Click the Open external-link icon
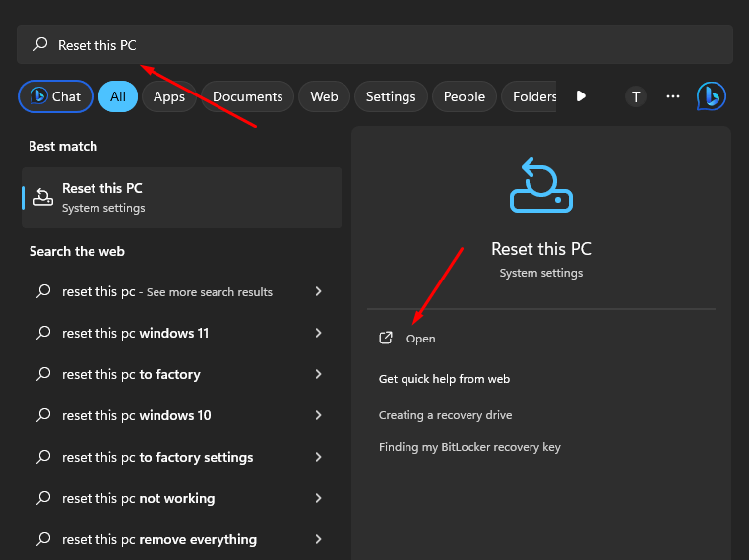 point(386,338)
